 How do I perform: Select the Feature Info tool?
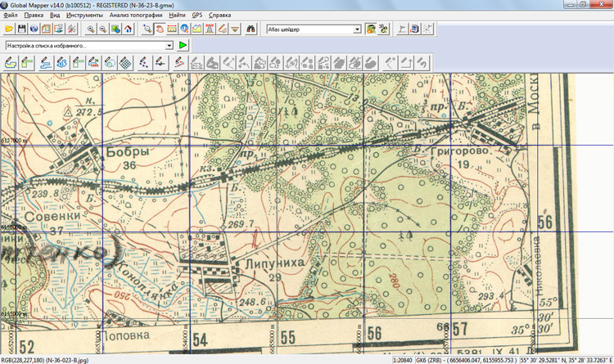click(184, 29)
